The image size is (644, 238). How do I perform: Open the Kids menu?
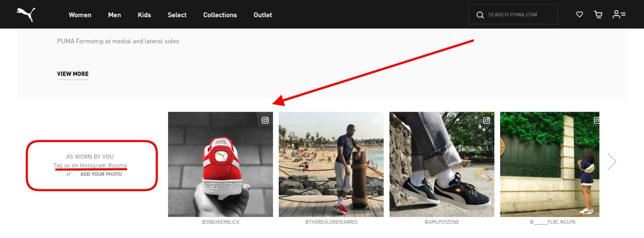[x=144, y=15]
